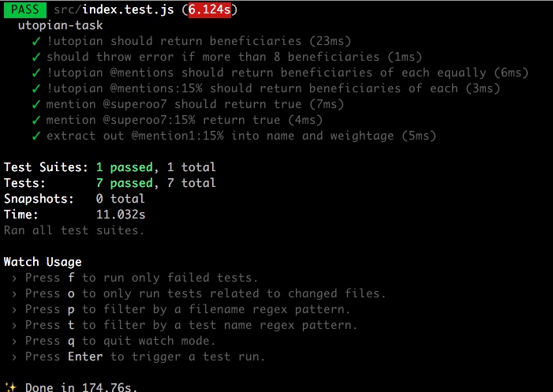The image size is (553, 392).
Task: Select the 'utopian-task' suite name
Action: click(x=60, y=25)
